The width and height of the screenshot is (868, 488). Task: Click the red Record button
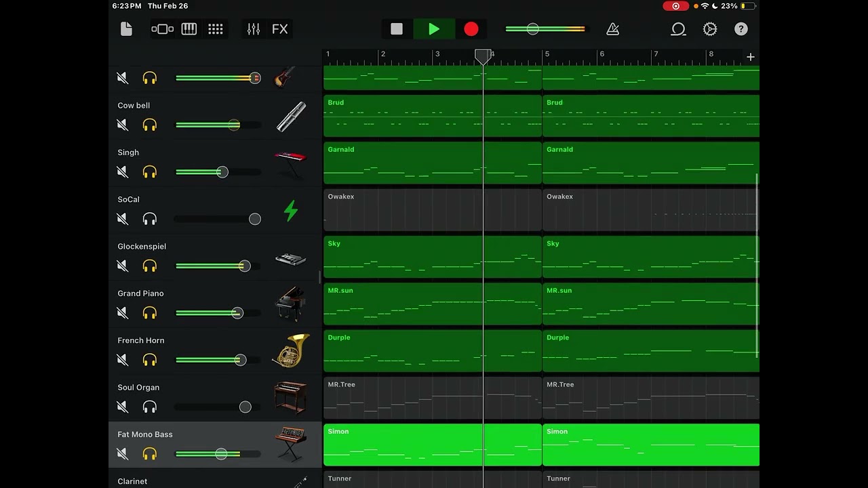(471, 29)
